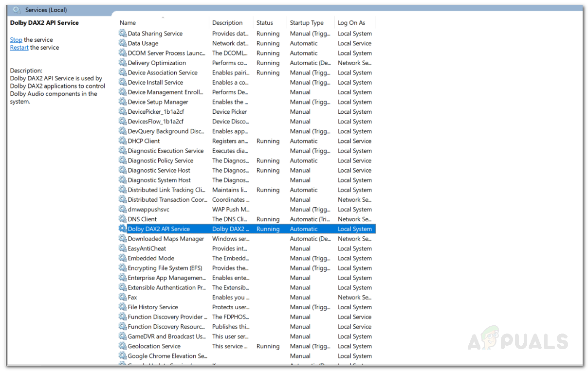Sort by the Log On As column header

click(351, 23)
